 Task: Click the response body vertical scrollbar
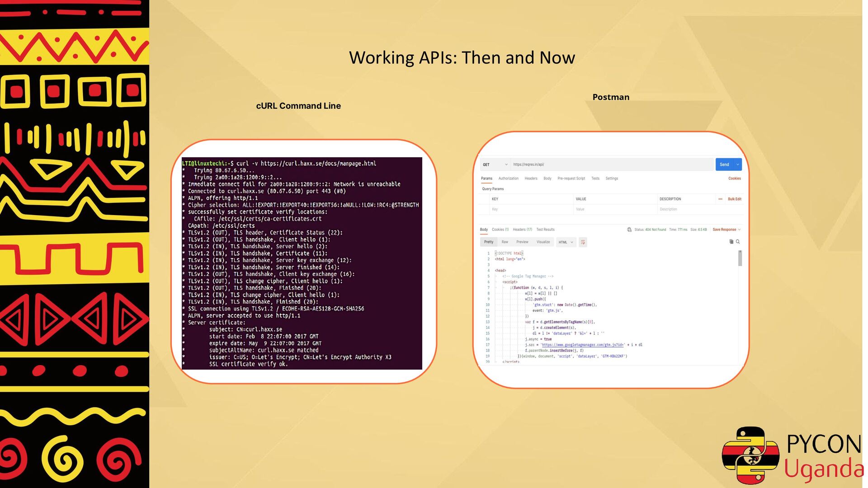(x=740, y=258)
